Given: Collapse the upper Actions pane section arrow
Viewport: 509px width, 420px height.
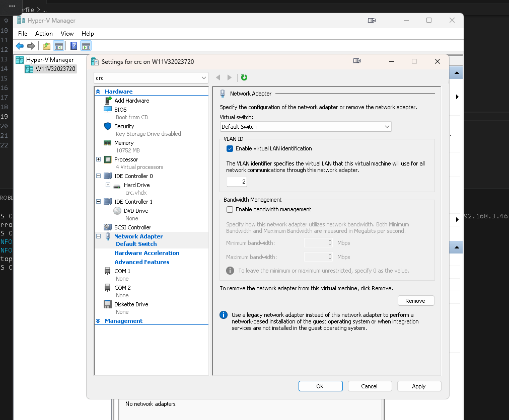Looking at the screenshot, I should (457, 72).
